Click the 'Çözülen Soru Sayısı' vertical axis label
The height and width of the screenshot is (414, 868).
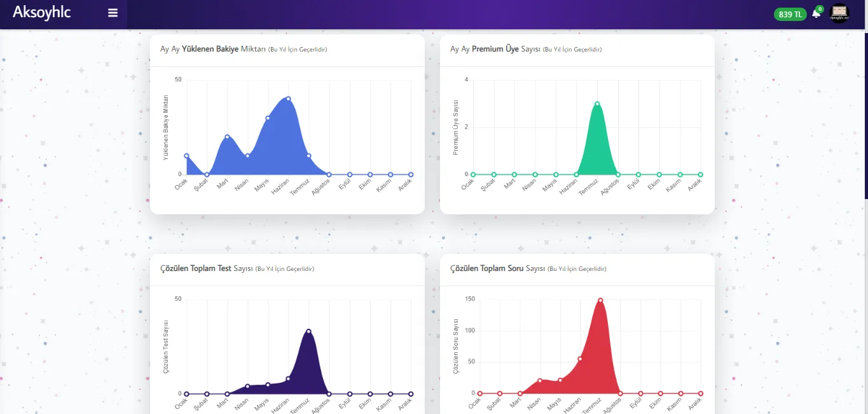tap(455, 347)
